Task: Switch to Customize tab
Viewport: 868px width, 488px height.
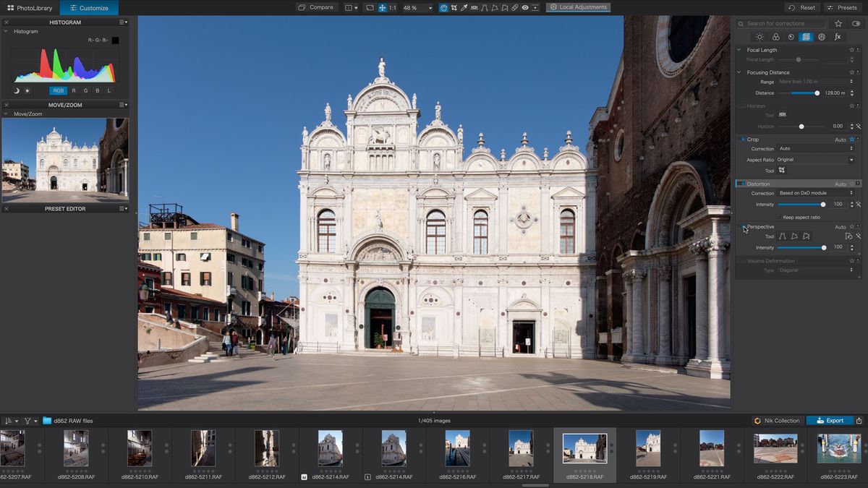Action: coord(89,8)
